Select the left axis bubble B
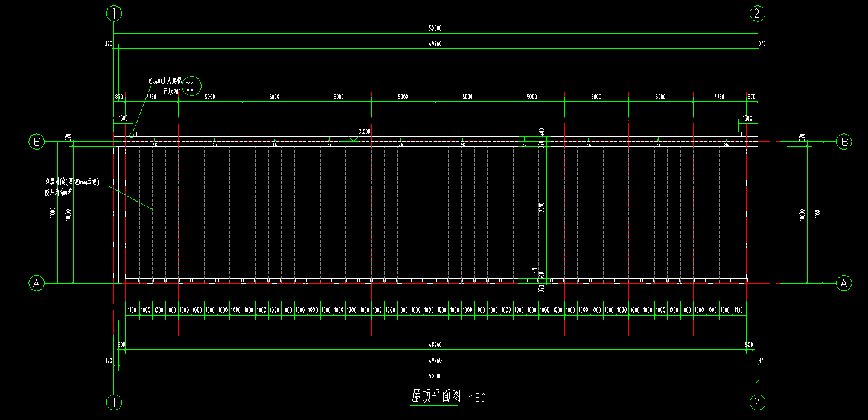 [37, 142]
